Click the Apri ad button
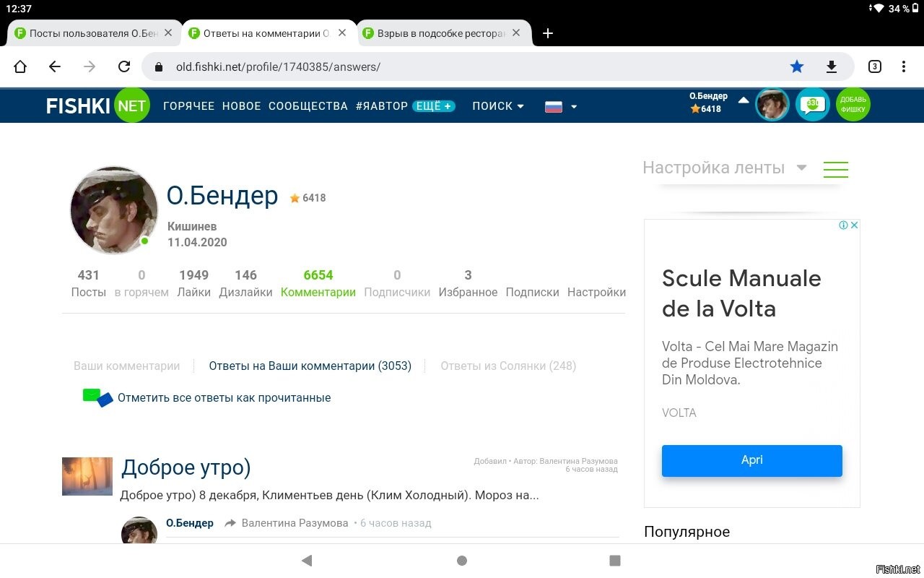Viewport: 924px width, 578px height. 751,460
